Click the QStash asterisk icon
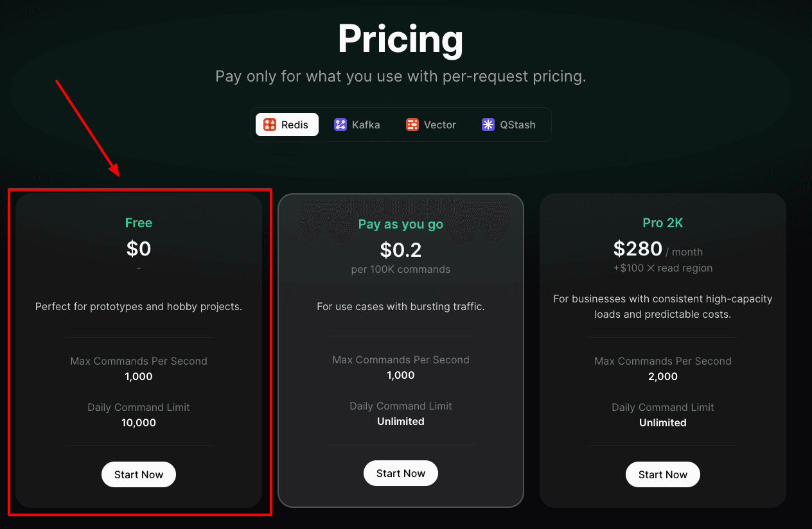Screen dimensions: 812x529 pyautogui.click(x=488, y=125)
